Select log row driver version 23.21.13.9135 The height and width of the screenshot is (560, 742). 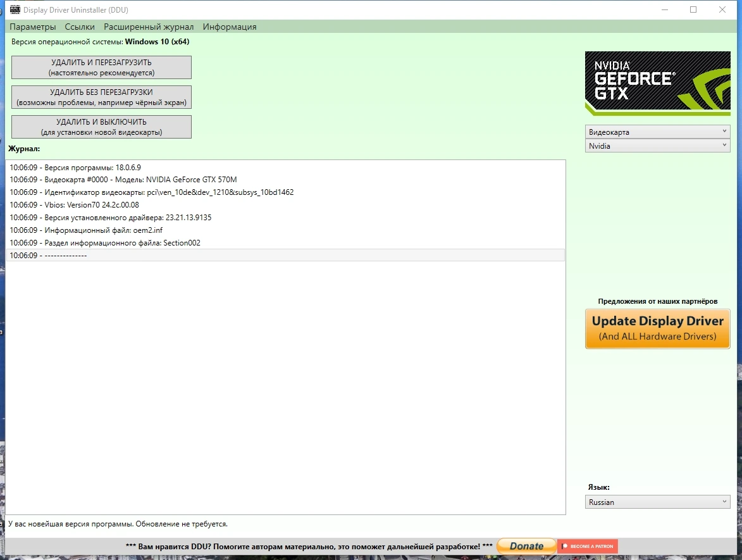click(285, 218)
